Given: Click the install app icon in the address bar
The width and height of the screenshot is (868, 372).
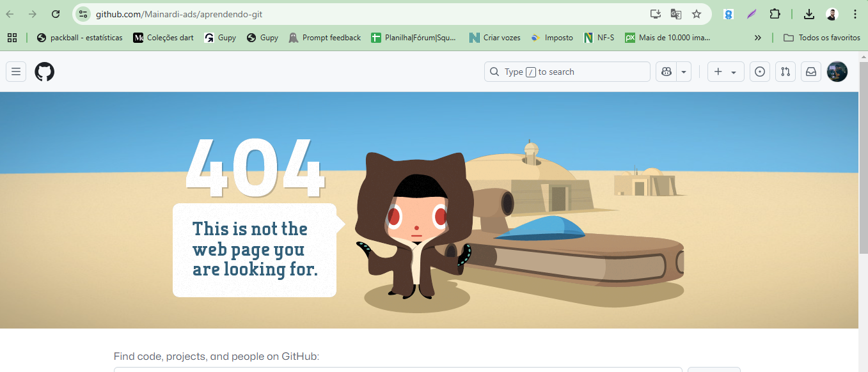Looking at the screenshot, I should (x=655, y=14).
